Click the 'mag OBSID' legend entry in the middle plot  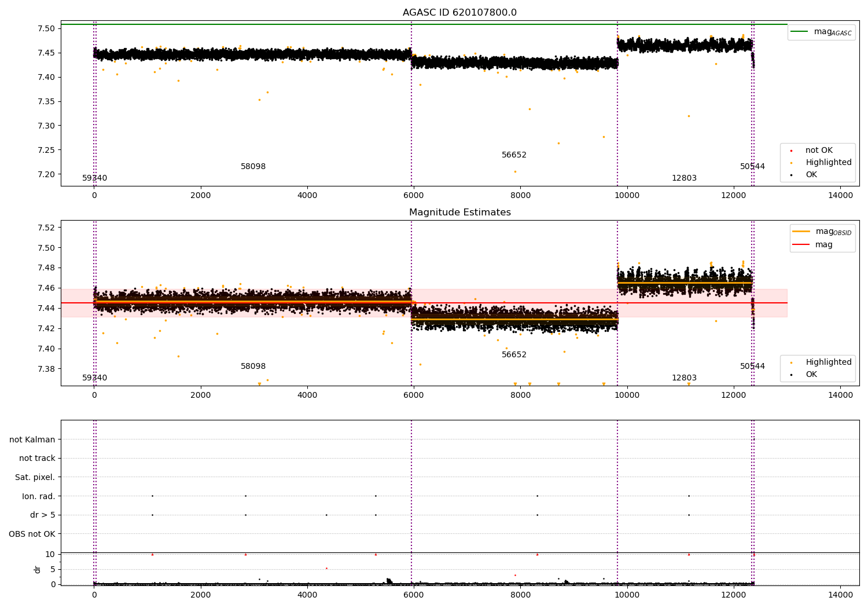click(822, 232)
